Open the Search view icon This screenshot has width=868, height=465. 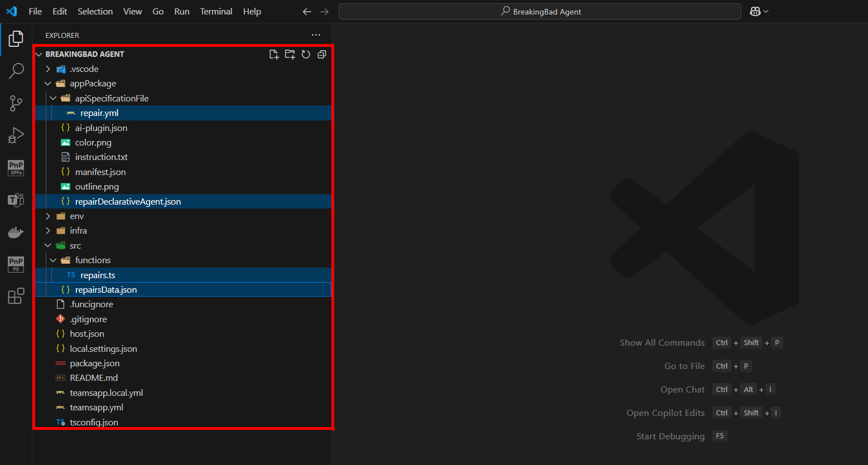click(x=16, y=71)
